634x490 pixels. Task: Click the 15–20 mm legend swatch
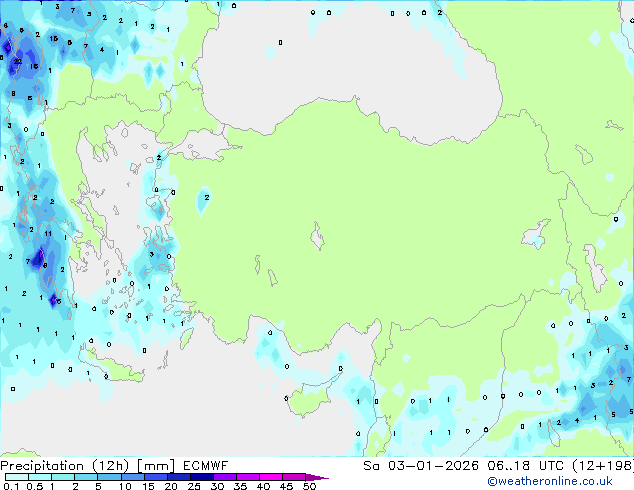[156, 477]
